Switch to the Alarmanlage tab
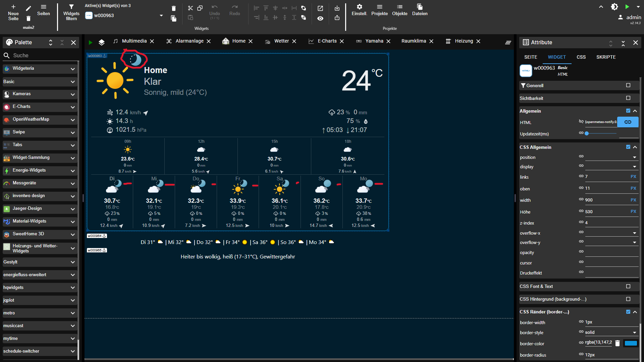Screen dimensions: 644x362 tap(190, 41)
